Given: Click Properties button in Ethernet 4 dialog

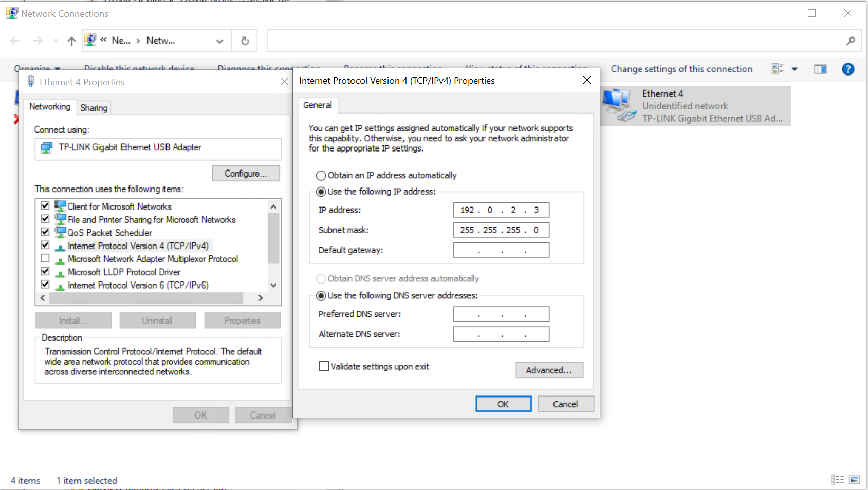Looking at the screenshot, I should tap(242, 321).
